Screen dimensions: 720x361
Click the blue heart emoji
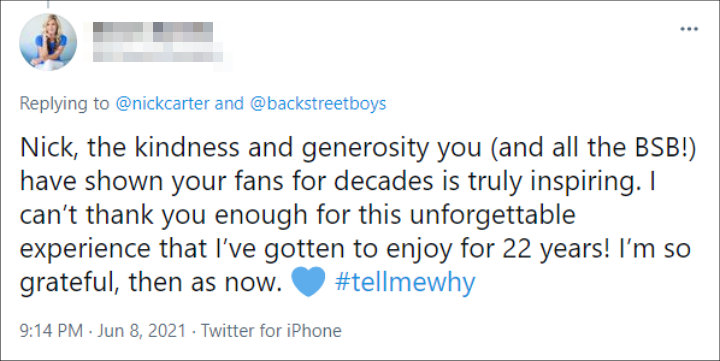pyautogui.click(x=308, y=282)
